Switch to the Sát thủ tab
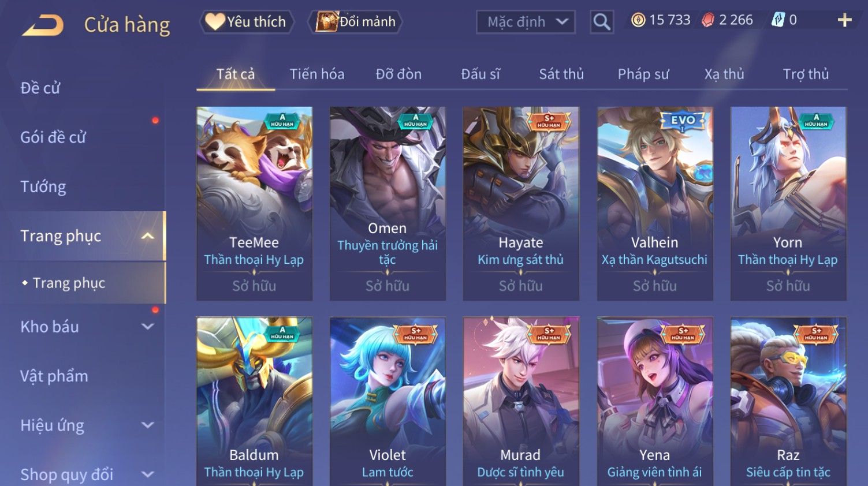 click(x=561, y=74)
